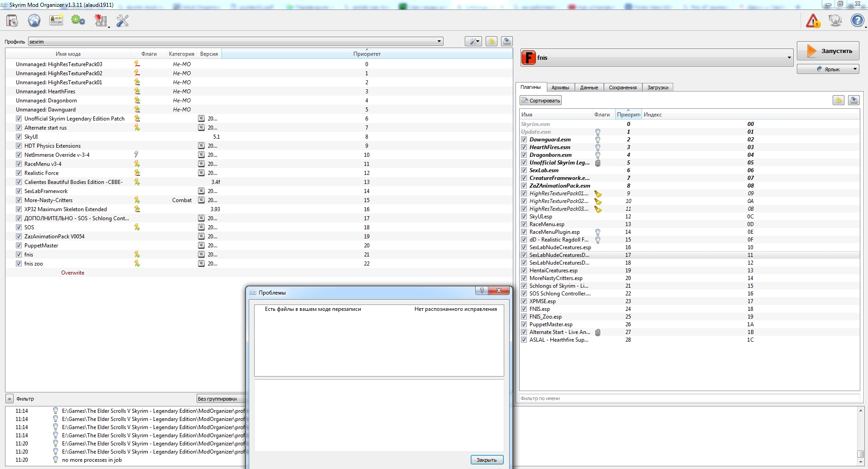Image resolution: width=868 pixels, height=469 pixels.
Task: Open the profile sexrim dropdown
Action: [236, 41]
